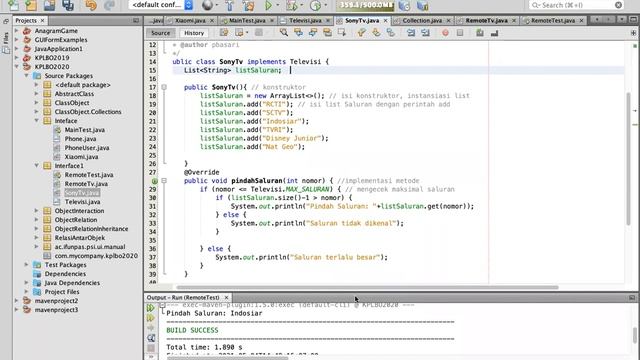Screen dimensions: 640x360
Task: Click the Profile Project icon
Action: (315, 5)
